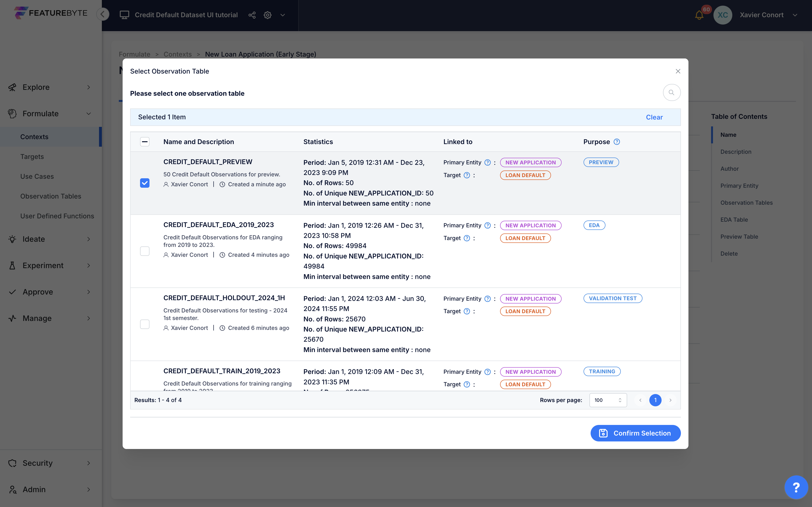Open the share icon in the header
This screenshot has height=507, width=812.
(x=252, y=15)
